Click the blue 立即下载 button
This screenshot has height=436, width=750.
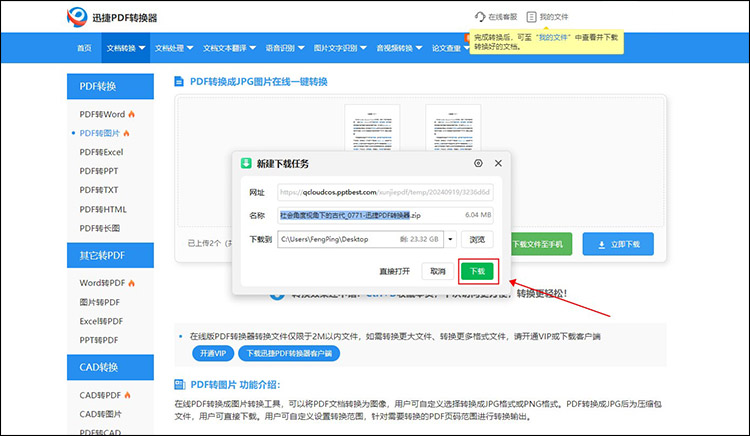click(618, 244)
